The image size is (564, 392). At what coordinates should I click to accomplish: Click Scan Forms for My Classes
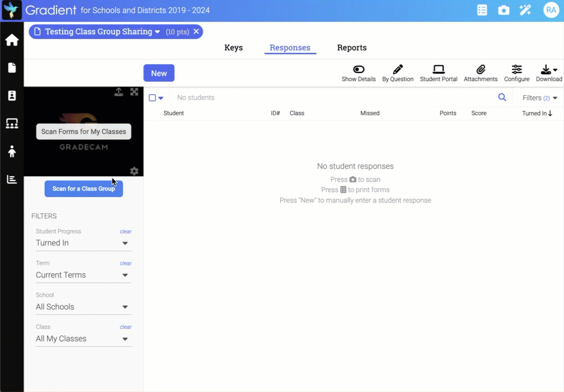click(x=84, y=132)
